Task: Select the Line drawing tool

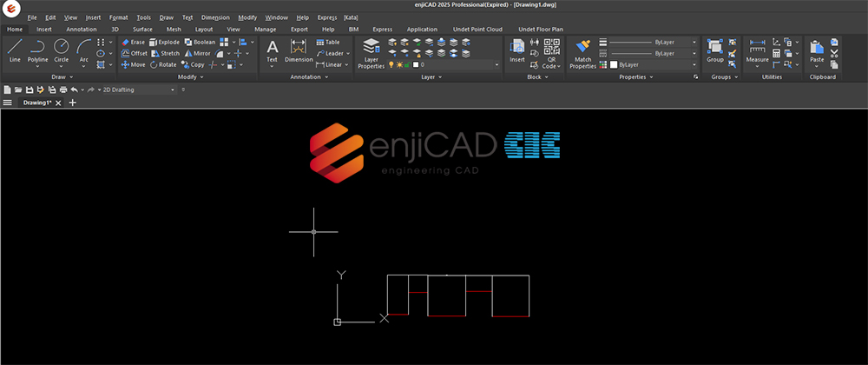Action: [15, 50]
